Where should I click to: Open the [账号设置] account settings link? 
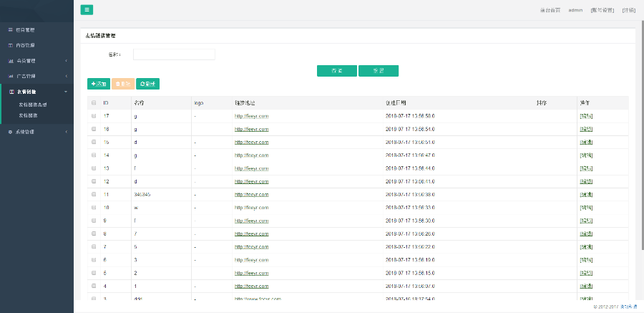point(602,10)
